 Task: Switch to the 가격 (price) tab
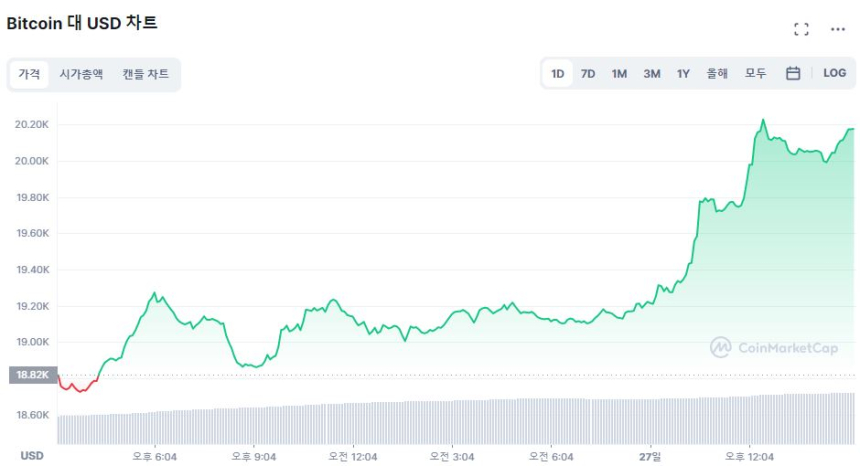click(29, 74)
